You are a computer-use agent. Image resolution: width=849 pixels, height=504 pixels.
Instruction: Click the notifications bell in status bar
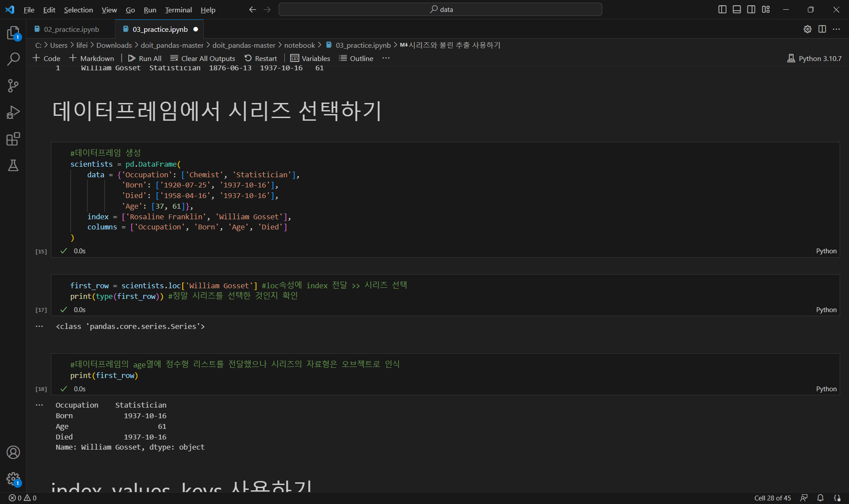pyautogui.click(x=820, y=498)
